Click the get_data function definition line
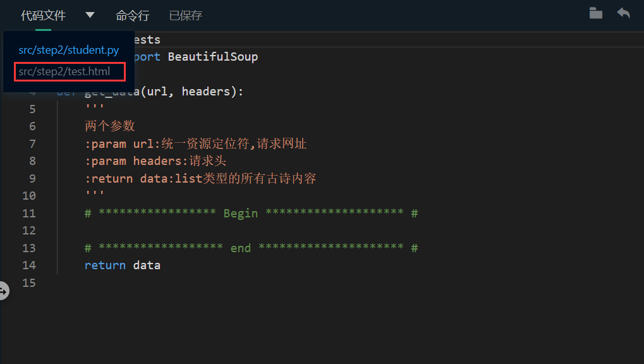Image resolution: width=644 pixels, height=364 pixels. (190, 91)
